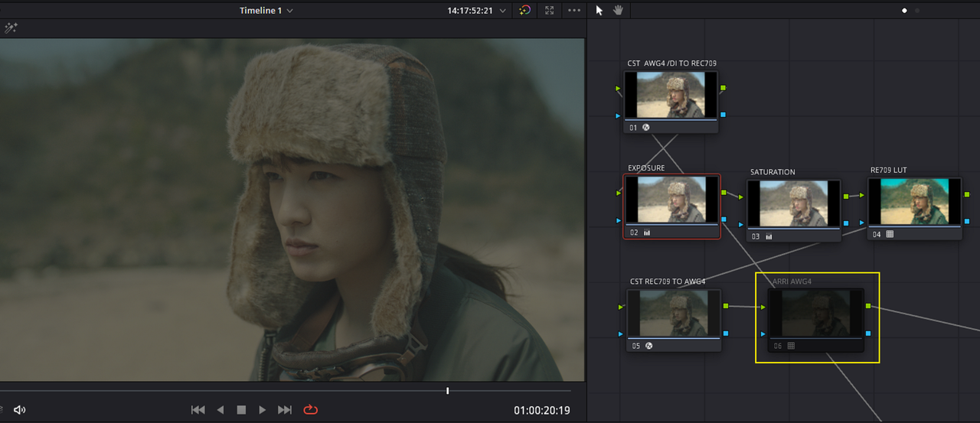The image size is (980, 423).
Task: Click the 01:00:20:19 timecode display
Action: [542, 411]
